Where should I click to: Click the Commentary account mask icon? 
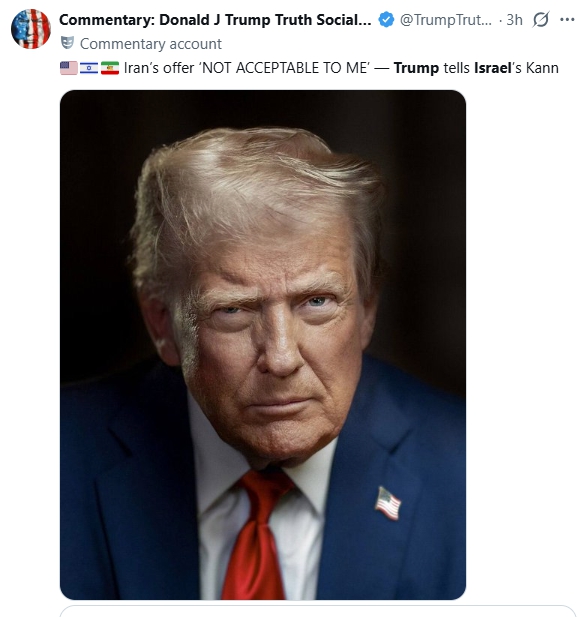(67, 43)
